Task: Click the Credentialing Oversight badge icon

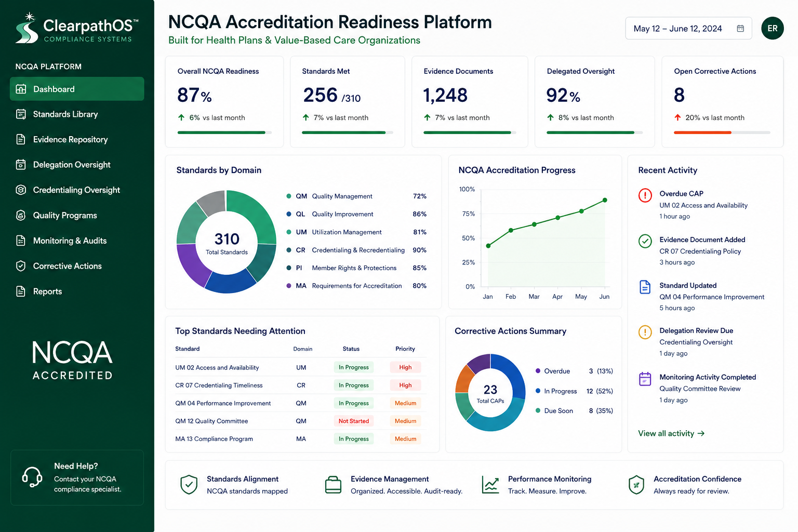Action: (x=21, y=190)
